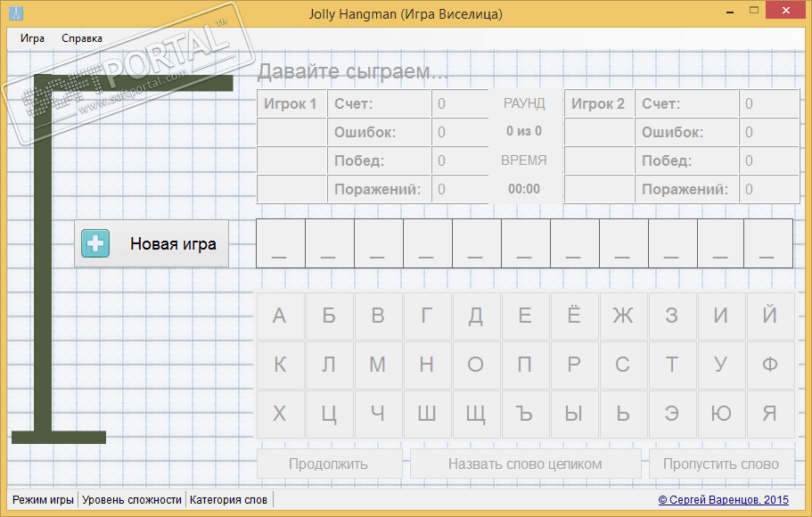Screen dimensions: 812x517
Task: Select letter З
Action: [672, 316]
